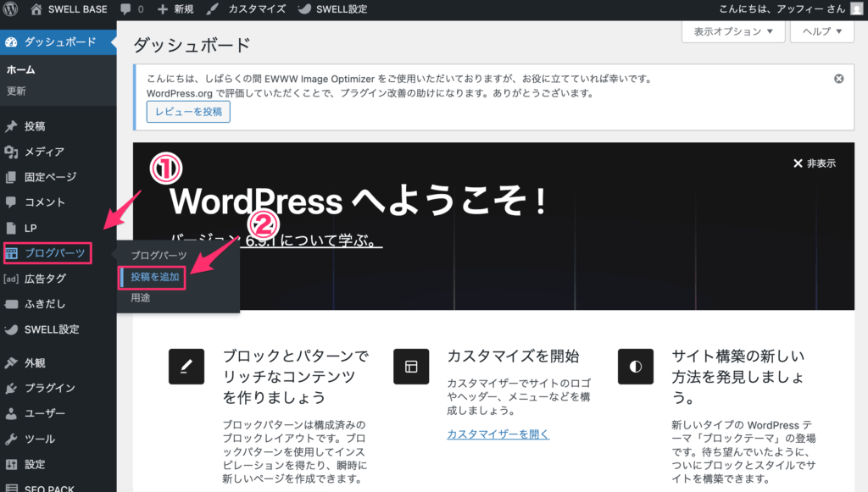This screenshot has width=868, height=492.
Task: Expand the ヘルプ dropdown
Action: click(x=821, y=31)
